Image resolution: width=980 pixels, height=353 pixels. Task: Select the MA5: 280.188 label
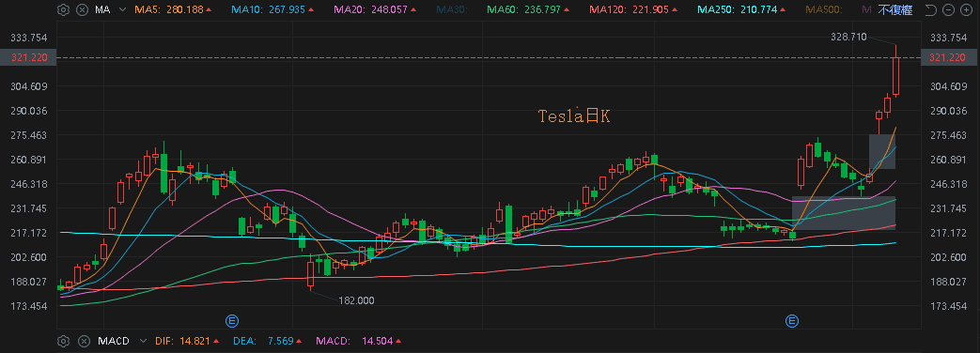173,9
